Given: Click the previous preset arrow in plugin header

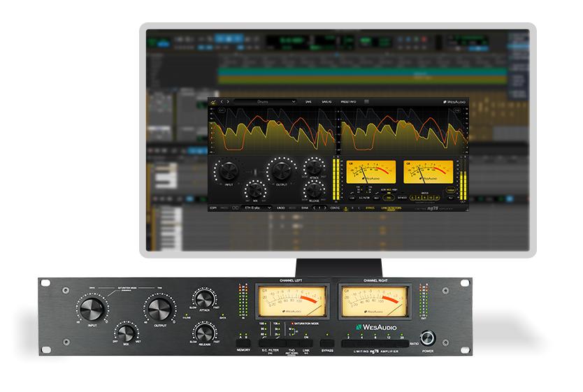Looking at the screenshot, I should coord(221,101).
